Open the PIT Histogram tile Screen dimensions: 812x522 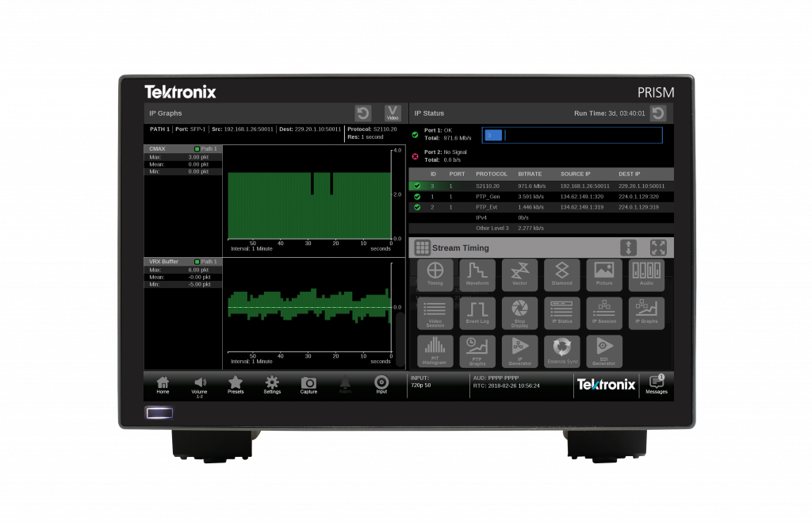435,351
